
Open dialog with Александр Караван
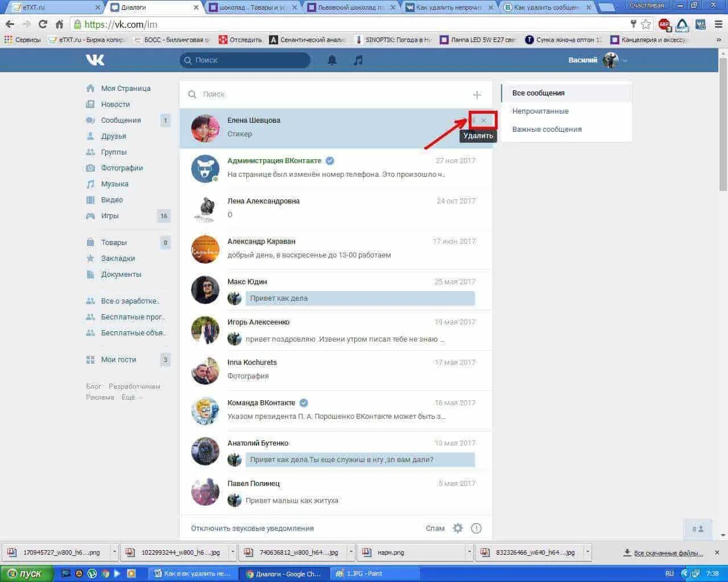click(336, 249)
